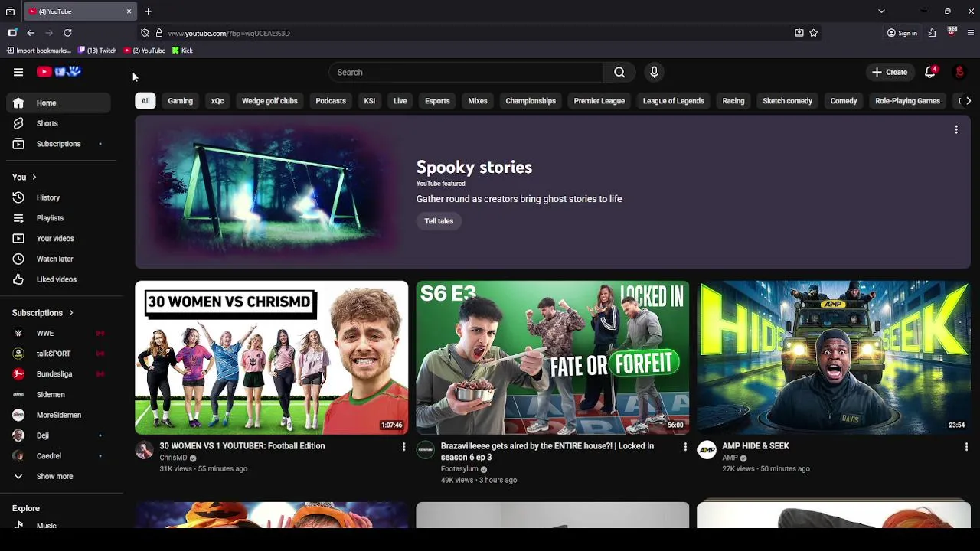Select the All category chip

tap(145, 101)
